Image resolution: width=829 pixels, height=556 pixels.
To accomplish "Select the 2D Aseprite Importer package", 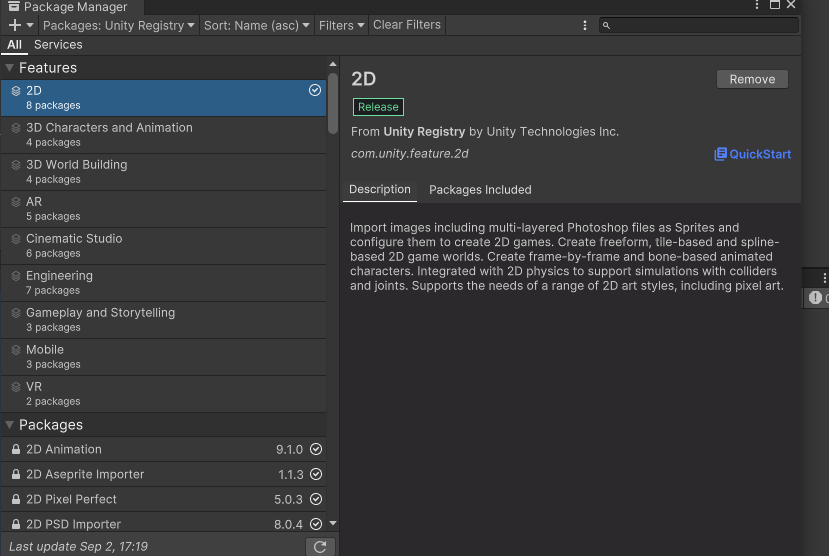I will (x=163, y=474).
